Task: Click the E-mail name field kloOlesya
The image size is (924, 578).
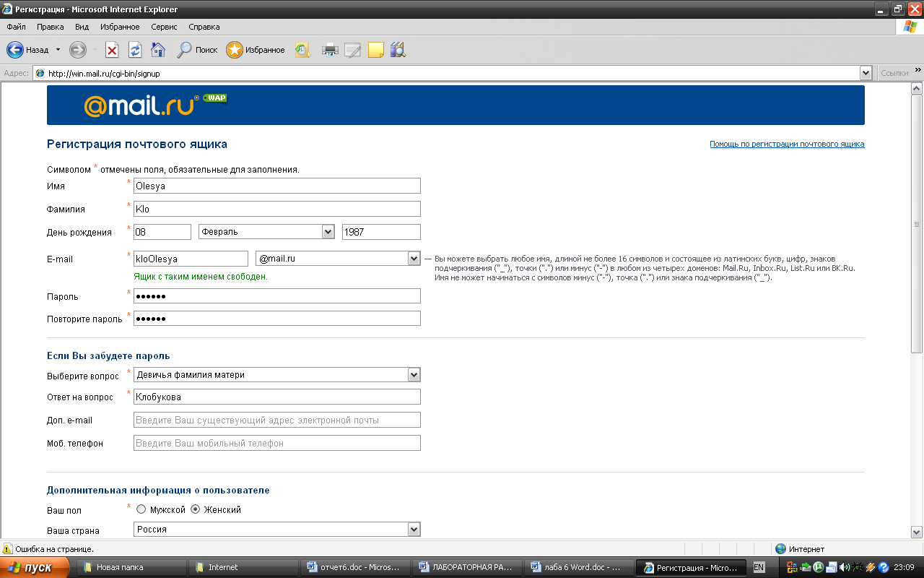Action: click(191, 259)
